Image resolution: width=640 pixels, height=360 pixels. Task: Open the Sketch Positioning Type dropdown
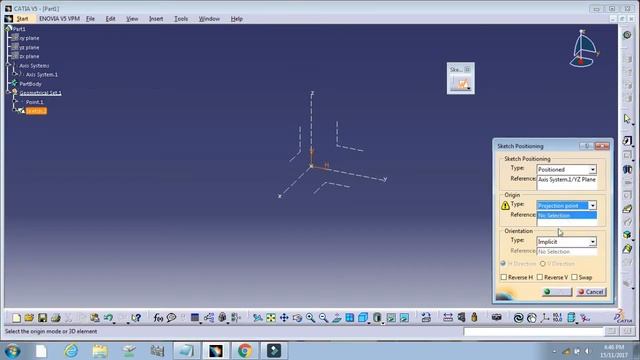tap(592, 169)
